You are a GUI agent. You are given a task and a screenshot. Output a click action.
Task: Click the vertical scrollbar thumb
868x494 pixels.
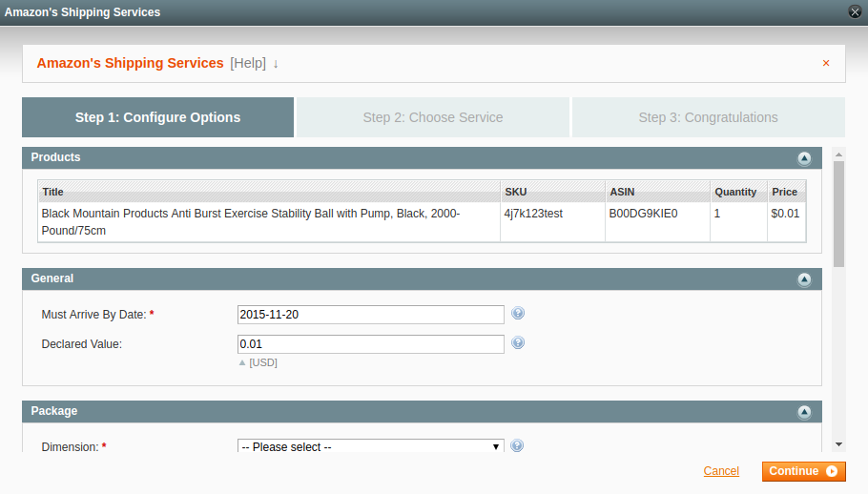pyautogui.click(x=839, y=214)
